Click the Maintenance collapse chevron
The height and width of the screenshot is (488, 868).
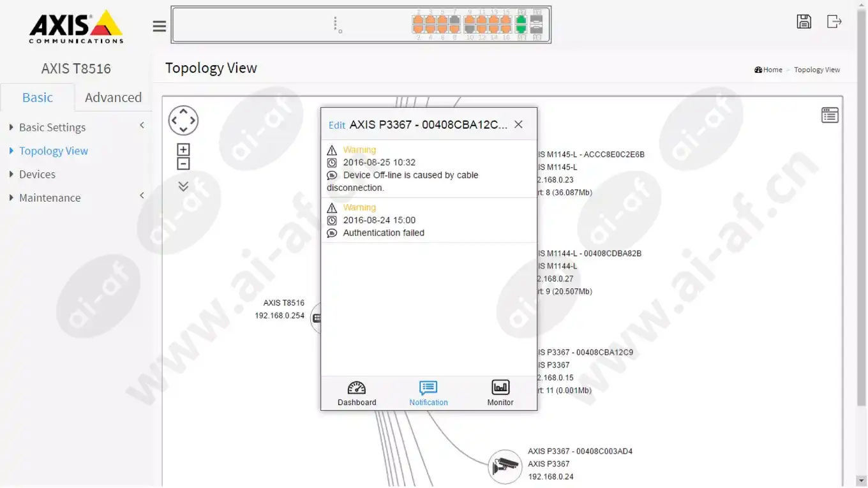point(142,196)
